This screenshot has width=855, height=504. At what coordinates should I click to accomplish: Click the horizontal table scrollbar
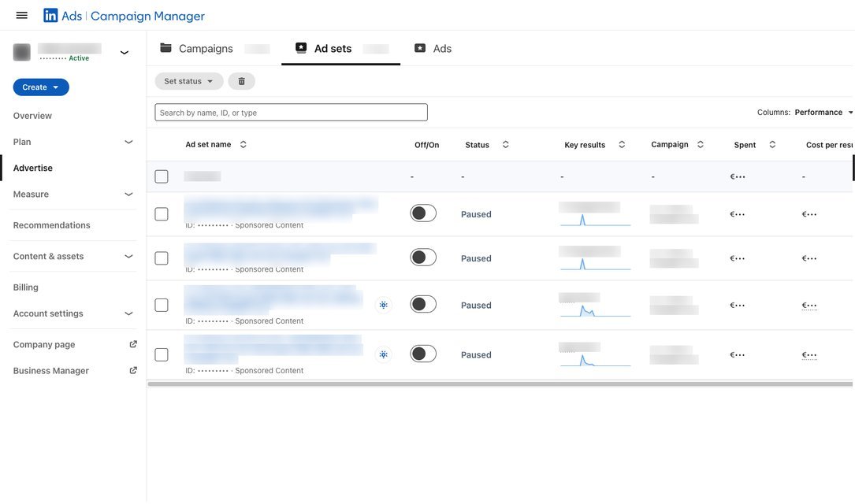pyautogui.click(x=500, y=384)
